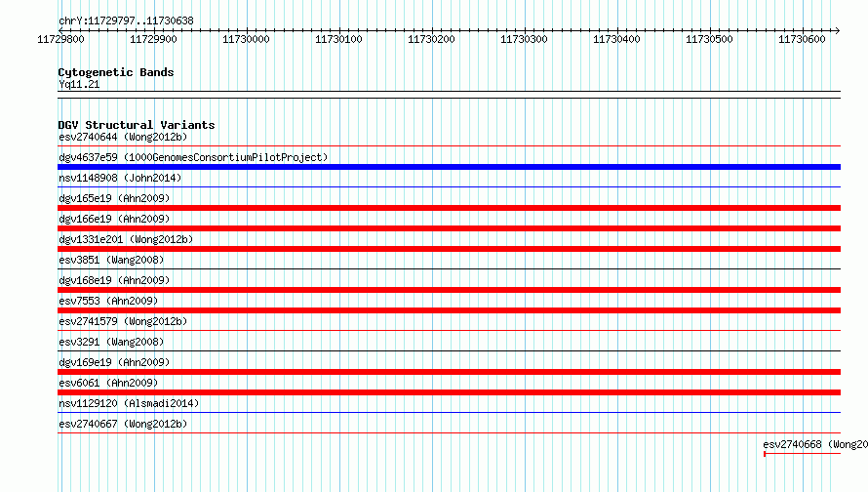
Task: Open the dgv4637e59 1000GenomesConsortiumPilotProject variant
Action: 193,157
